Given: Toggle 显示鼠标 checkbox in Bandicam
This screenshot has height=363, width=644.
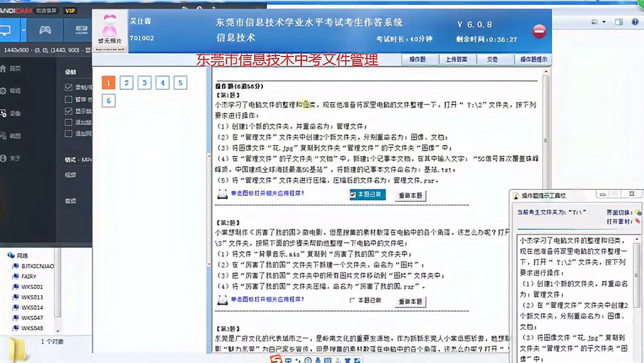Looking at the screenshot, I should click(70, 111).
